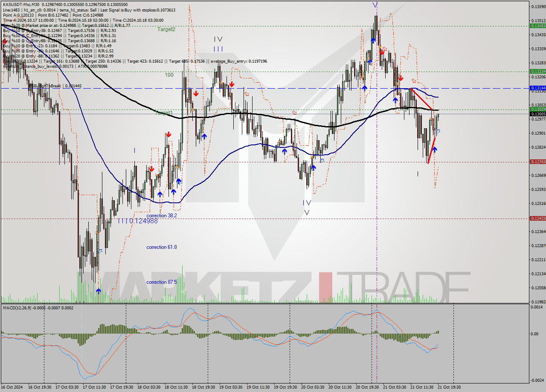Click the 0.12211 price axis value
The height and width of the screenshot is (392, 546).
538,259
